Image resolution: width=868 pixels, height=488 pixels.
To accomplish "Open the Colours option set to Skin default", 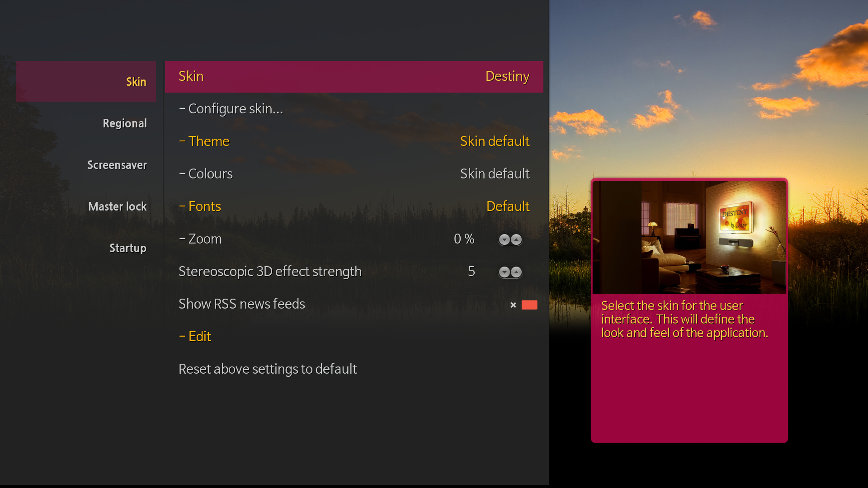I will (x=354, y=174).
